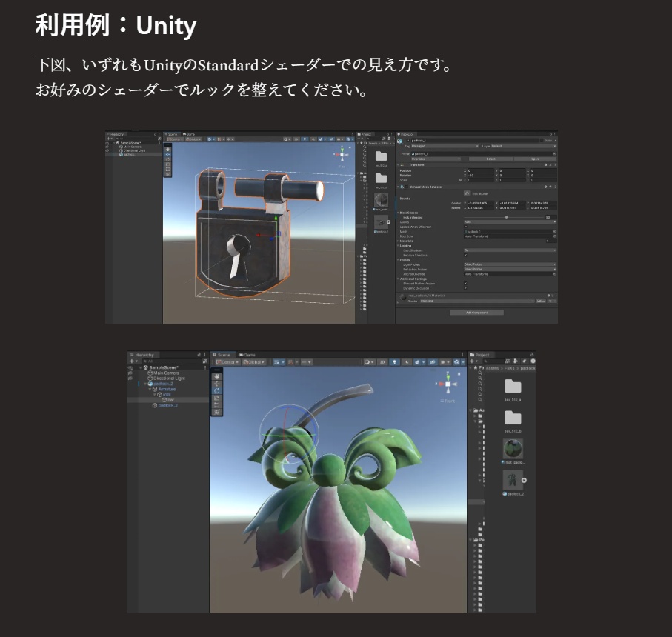Select Transform tool in lower Unity scene toolbar

(x=217, y=412)
